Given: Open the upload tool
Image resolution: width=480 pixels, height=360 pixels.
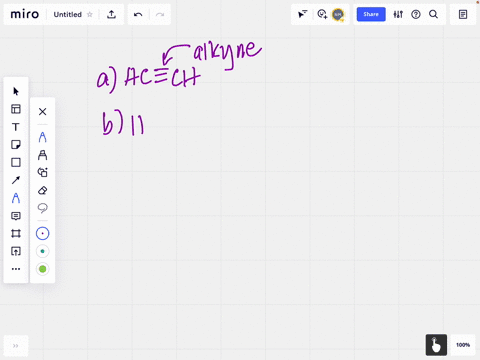Looking at the screenshot, I should (x=16, y=251).
